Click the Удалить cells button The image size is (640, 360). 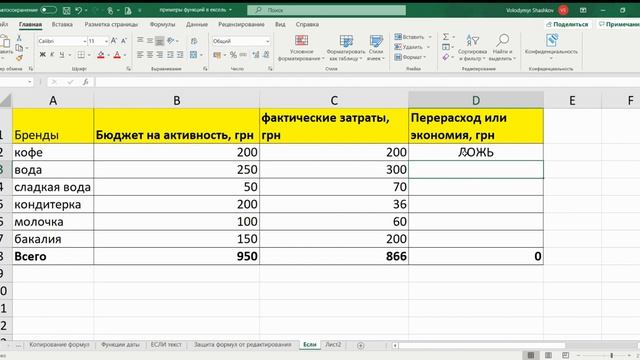(411, 47)
